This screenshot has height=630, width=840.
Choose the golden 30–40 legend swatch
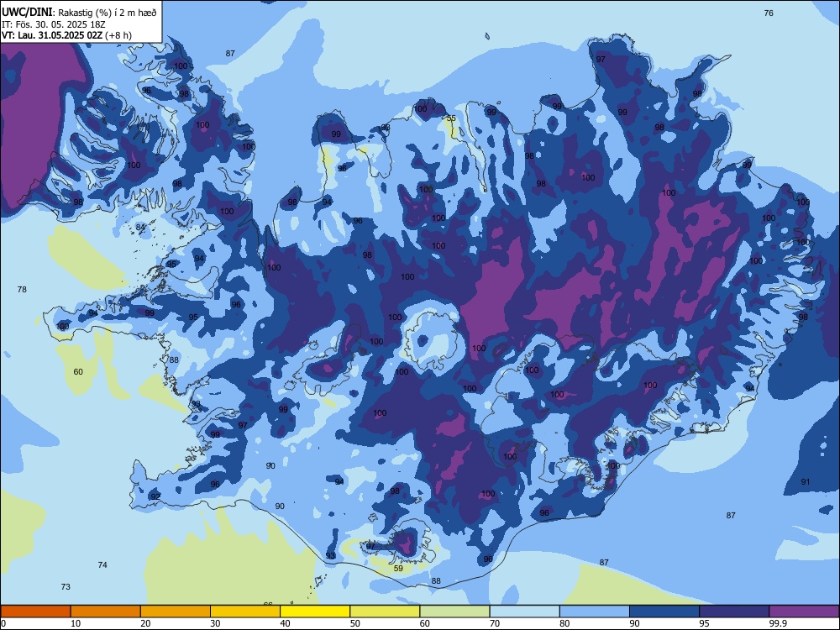coord(245,612)
